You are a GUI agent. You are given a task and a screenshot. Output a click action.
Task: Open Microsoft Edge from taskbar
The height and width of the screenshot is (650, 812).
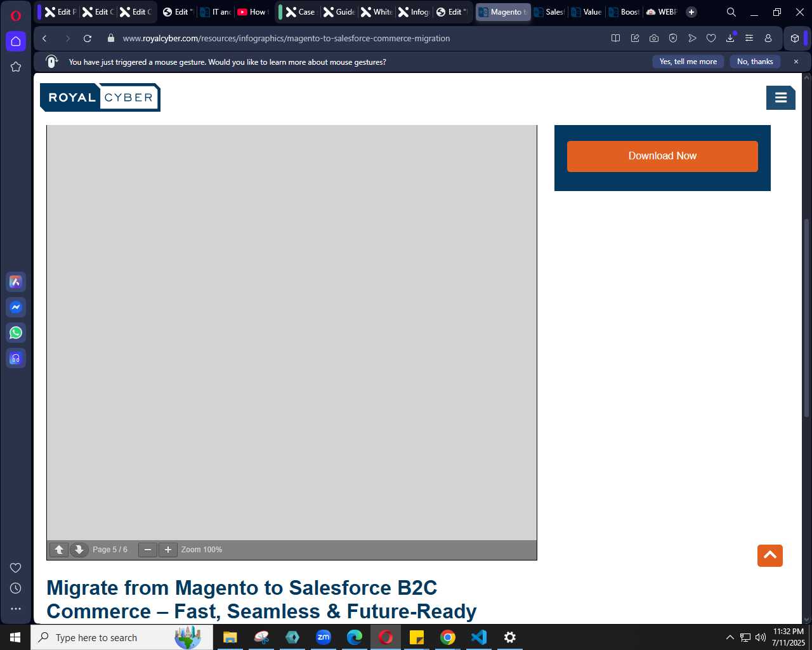click(x=355, y=637)
